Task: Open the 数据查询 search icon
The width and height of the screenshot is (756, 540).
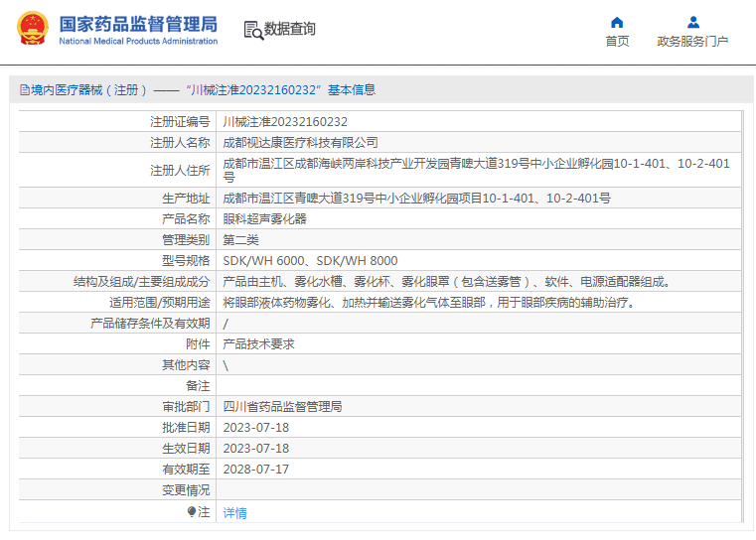Action: coord(253,30)
